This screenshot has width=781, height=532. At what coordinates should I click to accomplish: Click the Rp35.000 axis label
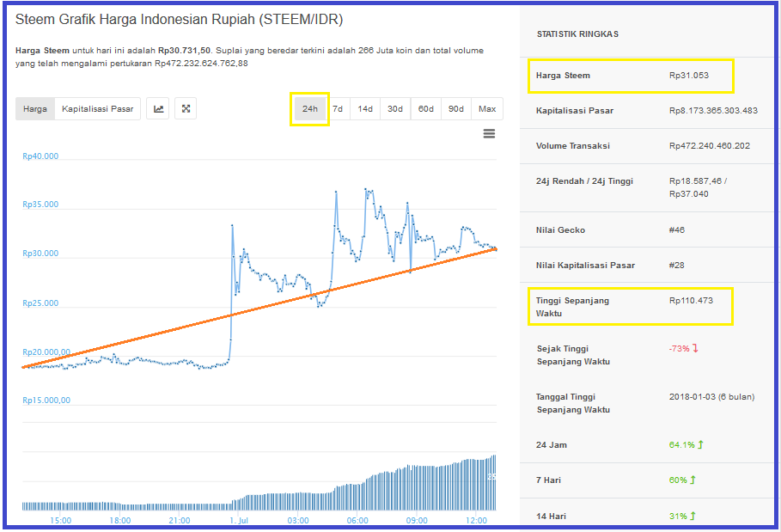pos(40,205)
